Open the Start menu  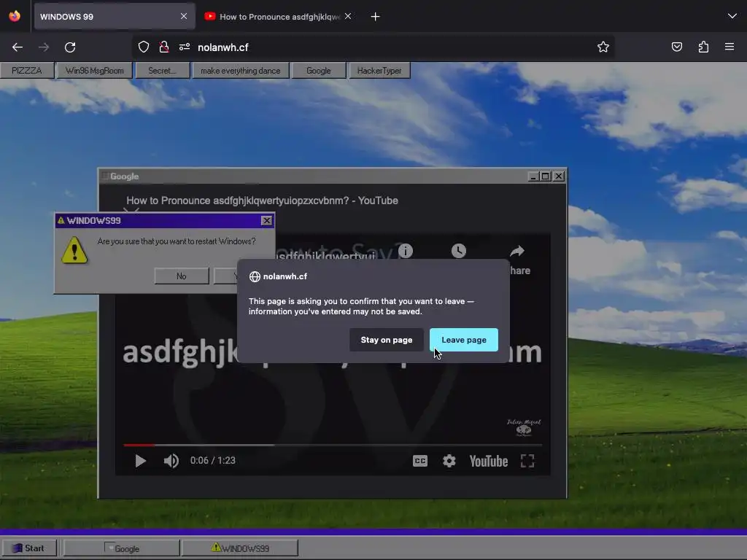28,548
